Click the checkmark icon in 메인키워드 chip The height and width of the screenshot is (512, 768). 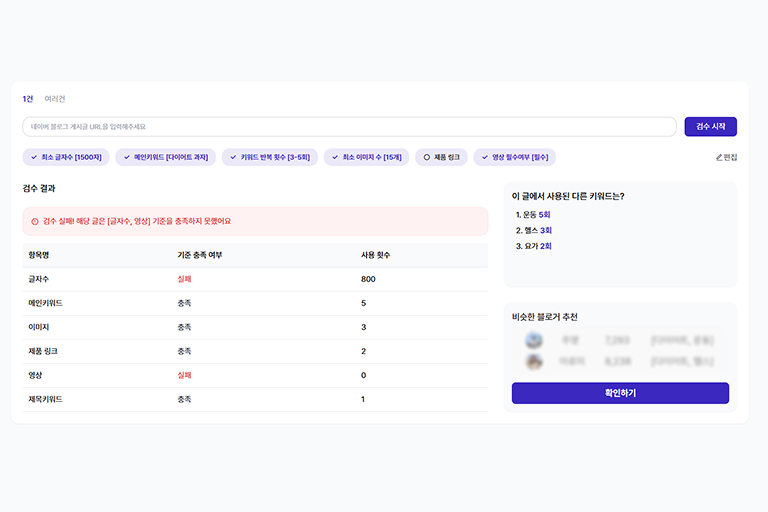coord(127,157)
